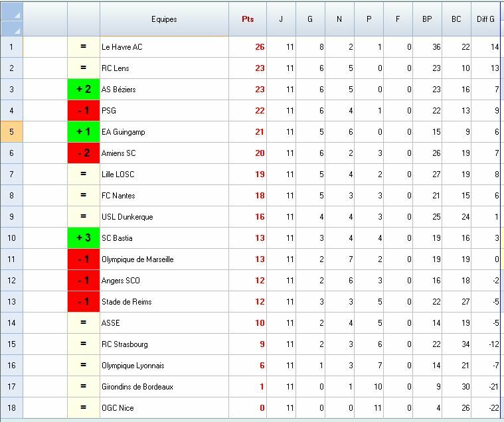Select row header number 18
504x422 pixels.
(x=11, y=408)
